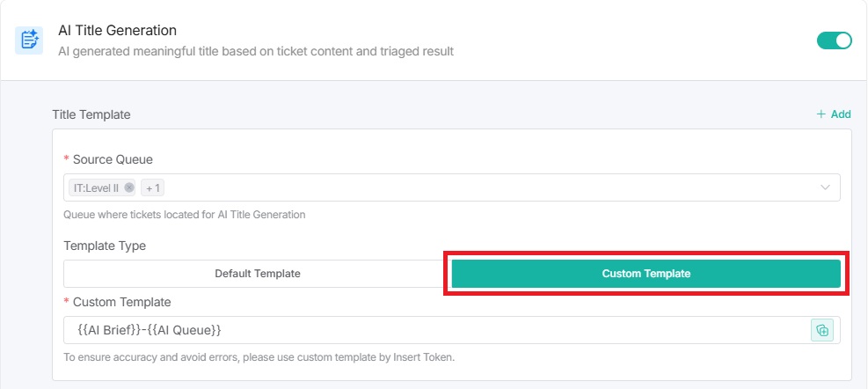Disable the AI Title Generation toggle
Screen dimensions: 868x389
834,40
